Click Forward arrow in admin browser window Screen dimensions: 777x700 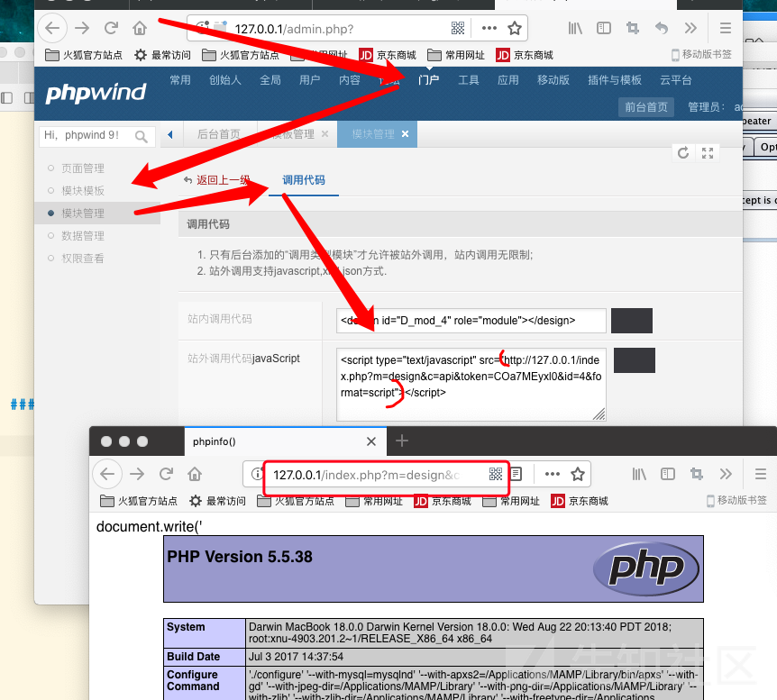[x=82, y=28]
